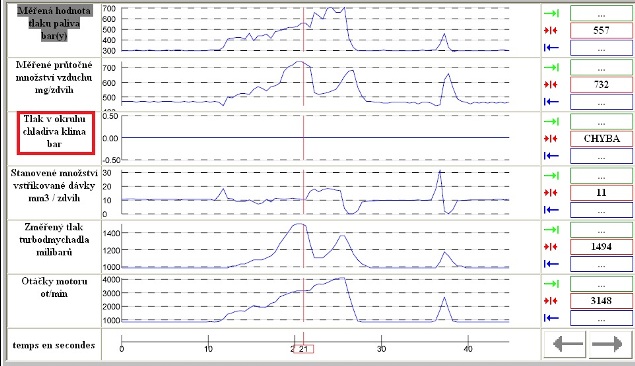Click red cursor marker icon beside value 1494

(551, 247)
